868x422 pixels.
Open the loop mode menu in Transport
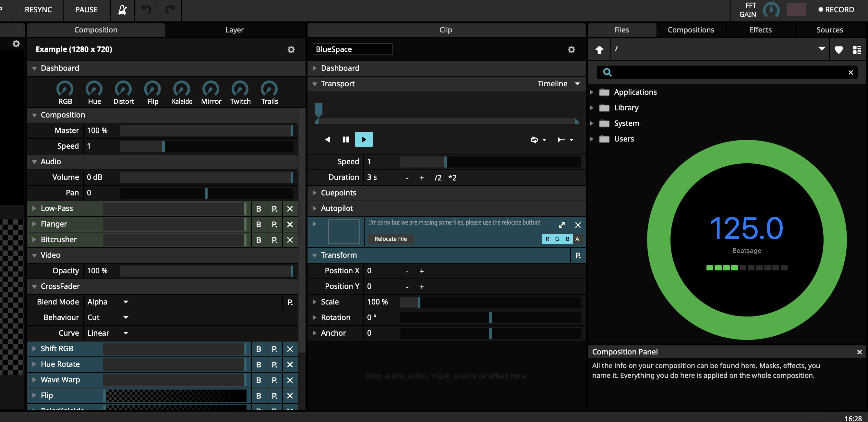pos(538,140)
